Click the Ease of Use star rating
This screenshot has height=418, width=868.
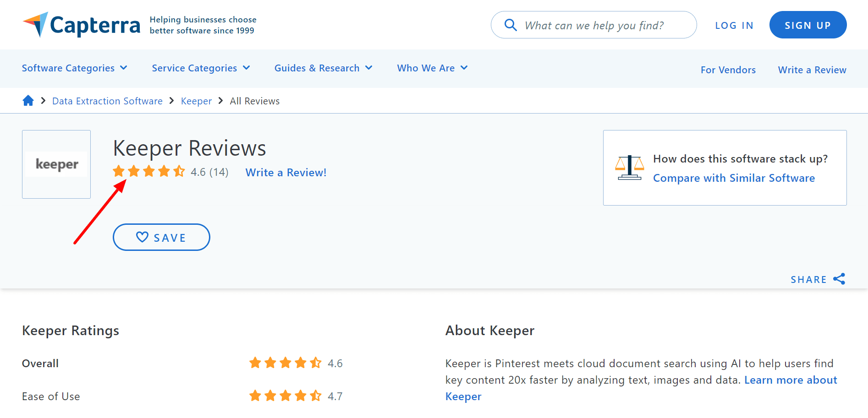click(285, 396)
